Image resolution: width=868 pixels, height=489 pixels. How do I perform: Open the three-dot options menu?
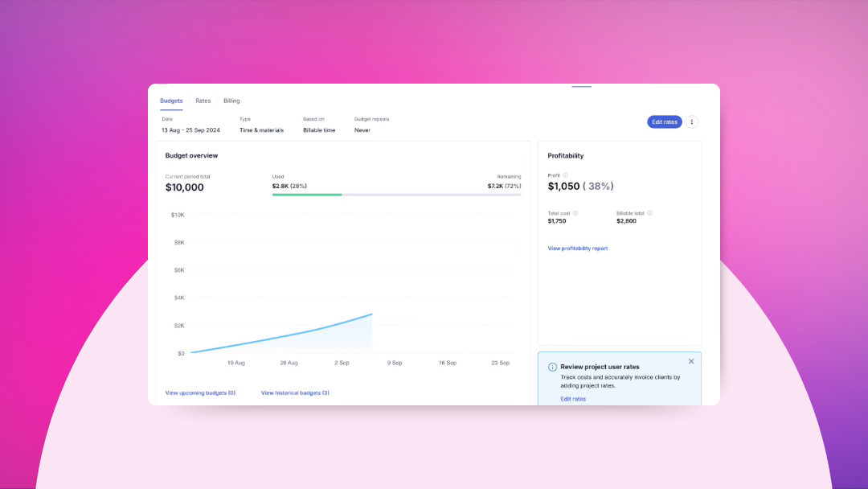tap(692, 121)
